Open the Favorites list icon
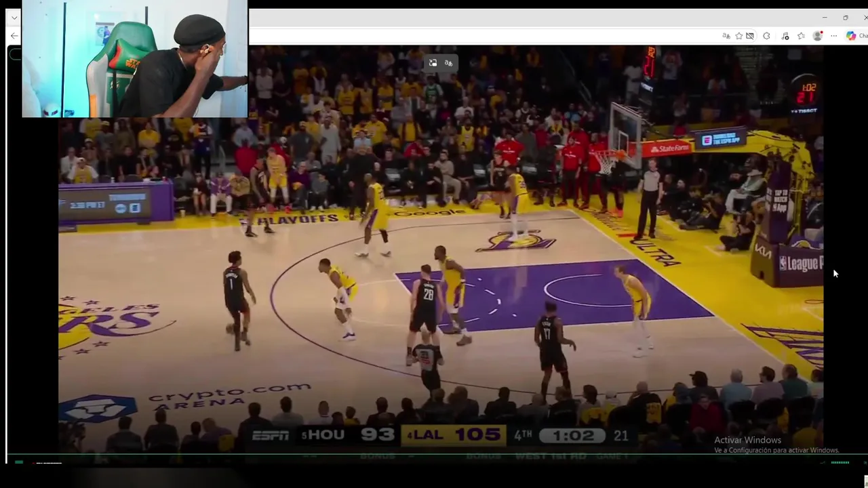The width and height of the screenshot is (868, 488). [801, 36]
